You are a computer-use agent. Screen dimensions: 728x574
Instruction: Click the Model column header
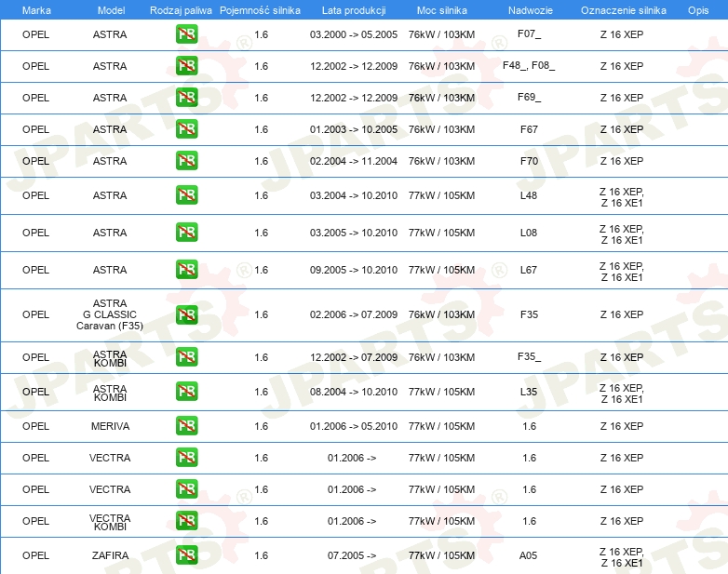coord(111,10)
